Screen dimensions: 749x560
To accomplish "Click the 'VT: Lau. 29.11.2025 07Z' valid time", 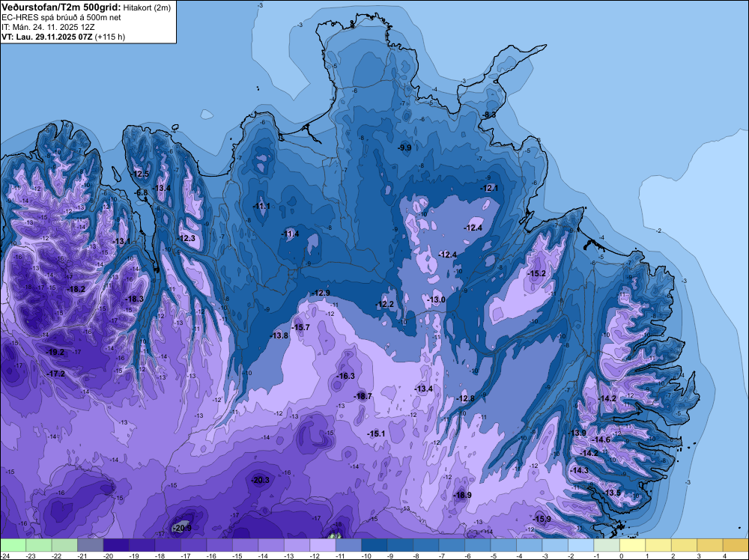I will [46, 37].
